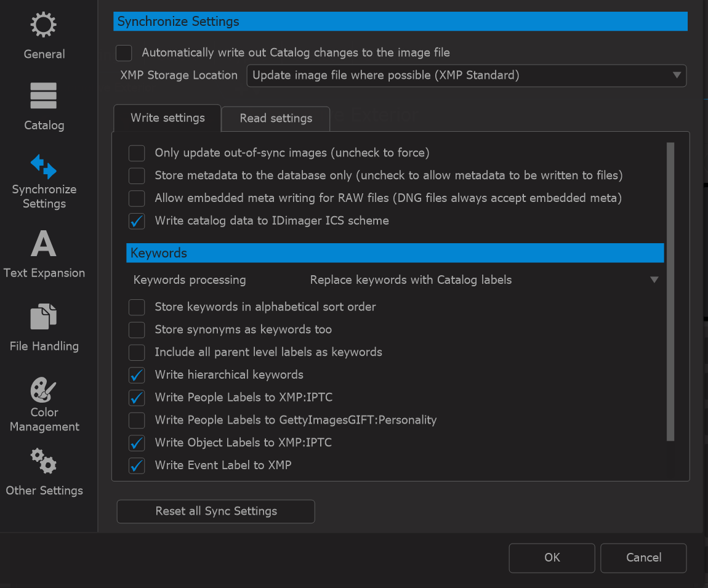This screenshot has width=708, height=588.
Task: Click the XMP Storage Location label
Action: pyautogui.click(x=179, y=75)
